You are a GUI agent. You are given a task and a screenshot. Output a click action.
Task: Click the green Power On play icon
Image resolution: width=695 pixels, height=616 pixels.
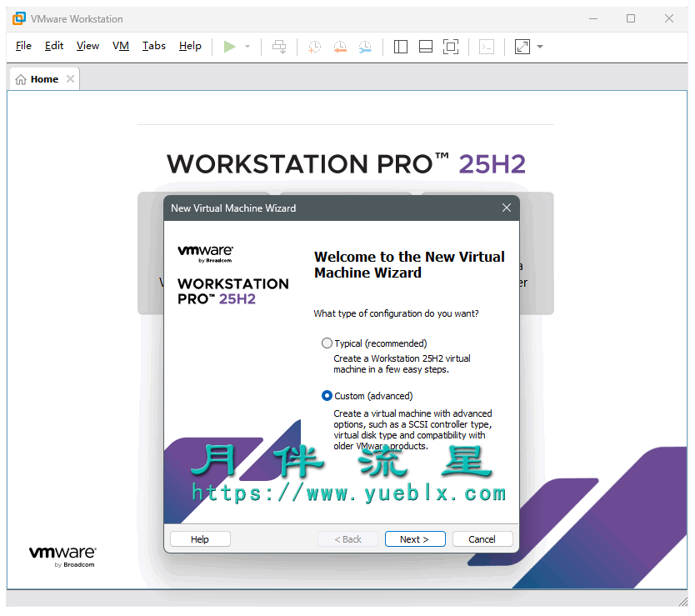click(229, 47)
